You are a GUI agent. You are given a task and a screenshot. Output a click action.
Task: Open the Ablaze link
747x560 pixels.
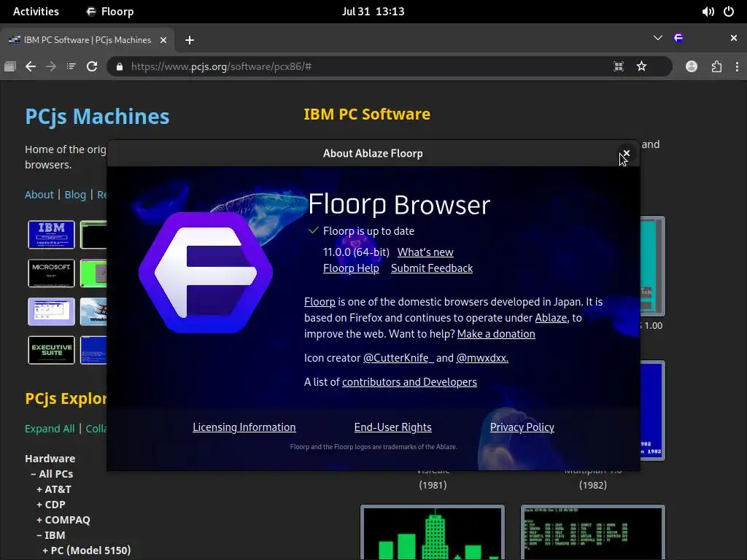point(551,318)
